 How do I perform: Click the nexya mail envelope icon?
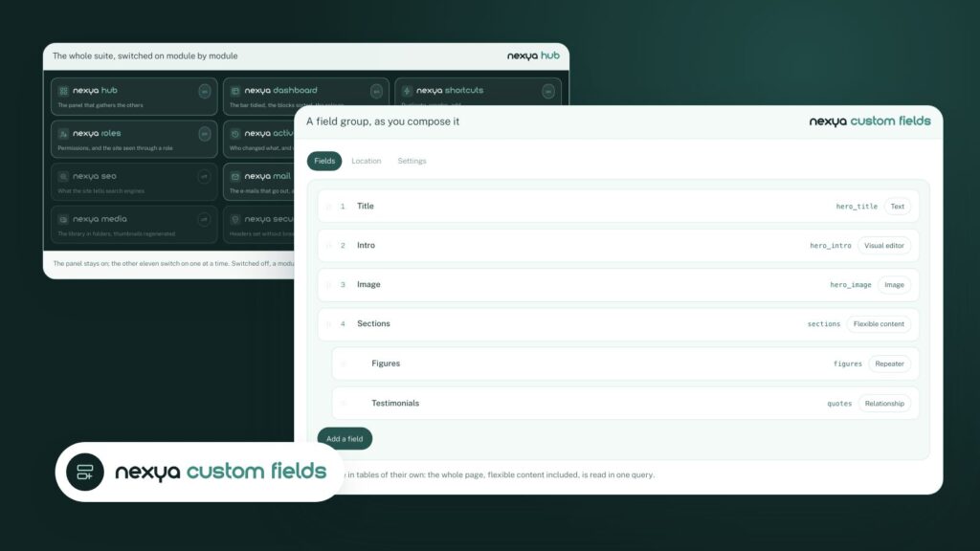coord(235,177)
